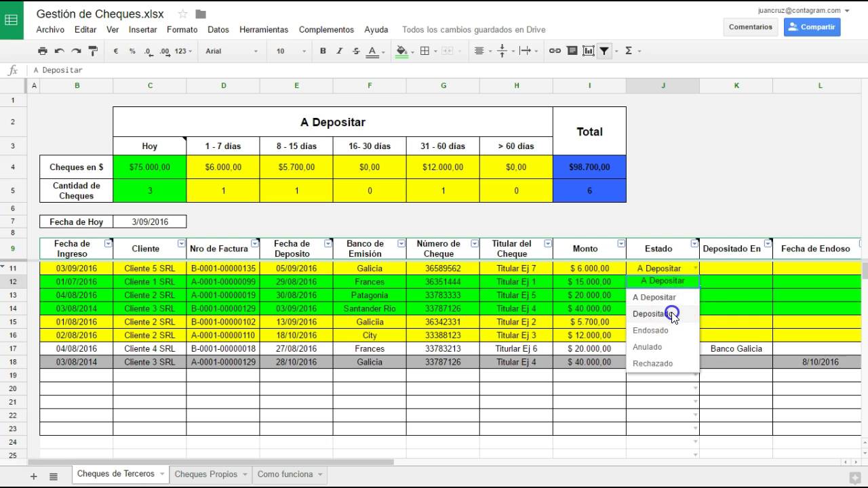Click the blue total cell $98.700,00
868x488 pixels.
coord(589,167)
